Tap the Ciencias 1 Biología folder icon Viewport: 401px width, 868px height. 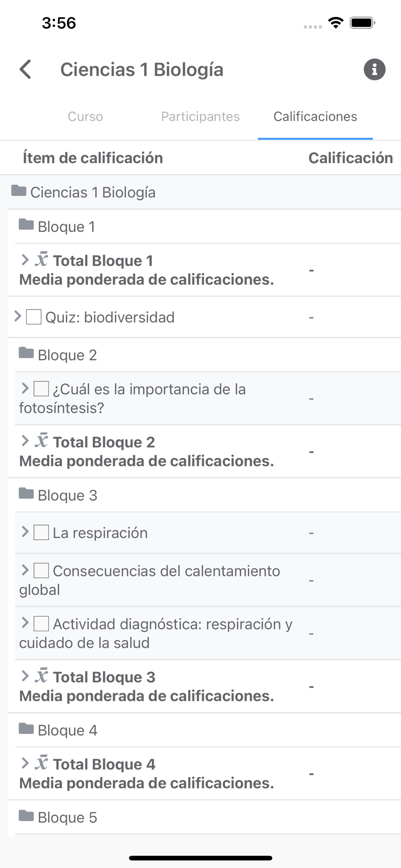click(x=19, y=191)
